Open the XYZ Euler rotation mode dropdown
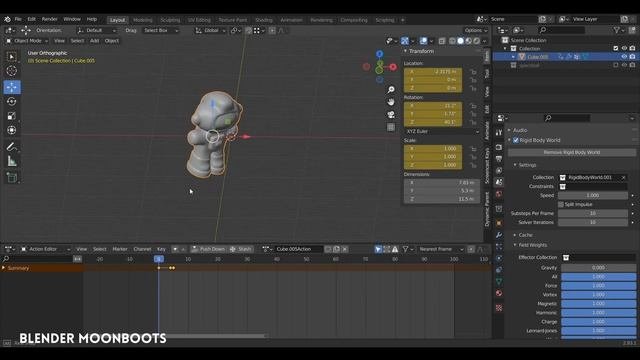This screenshot has height=360, width=640. click(x=442, y=131)
